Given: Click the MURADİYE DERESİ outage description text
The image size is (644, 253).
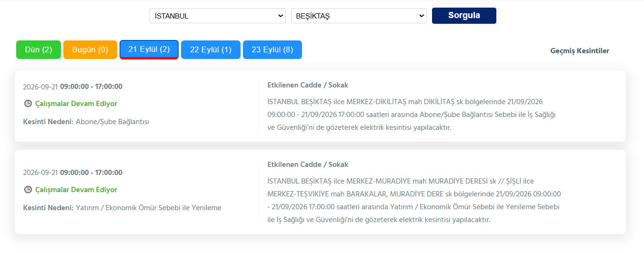Looking at the screenshot, I should [414, 200].
